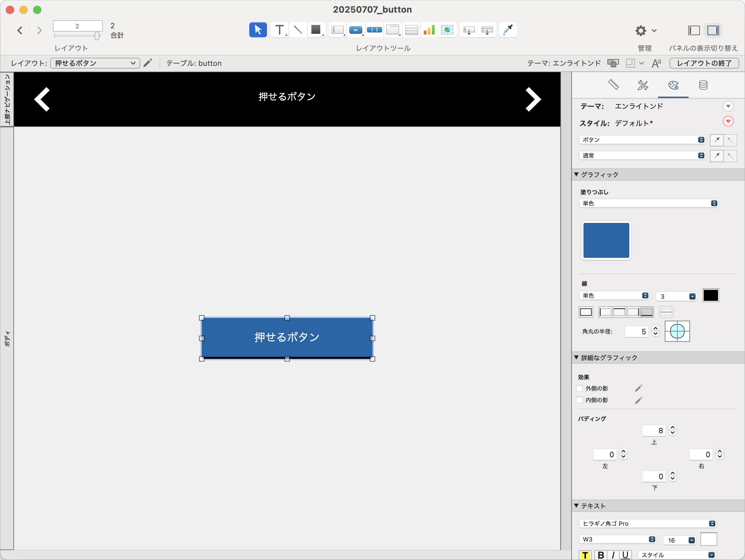Open the Styles tools inspector tab

(x=643, y=85)
